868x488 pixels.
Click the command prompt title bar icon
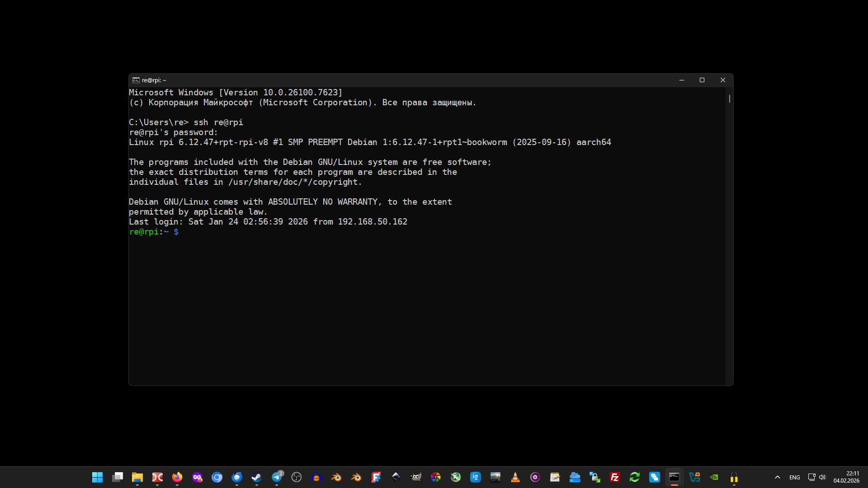pyautogui.click(x=136, y=80)
